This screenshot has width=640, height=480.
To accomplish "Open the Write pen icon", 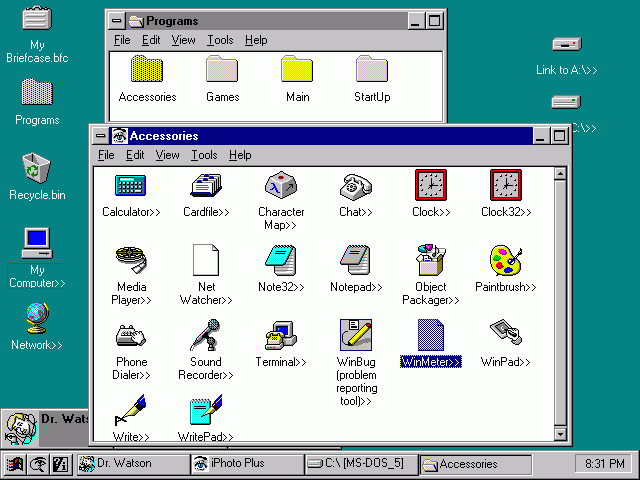I will [x=131, y=410].
